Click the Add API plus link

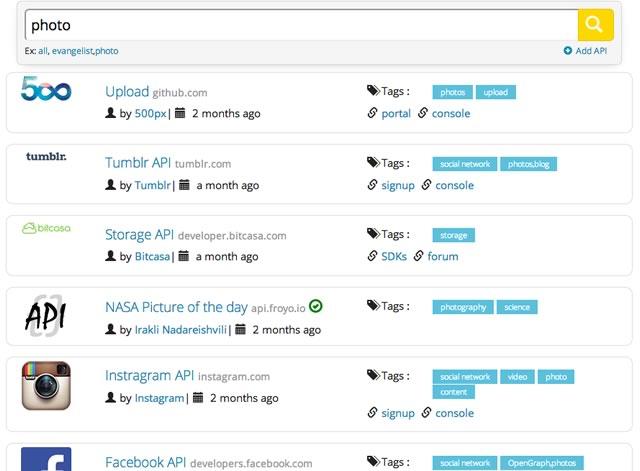586,51
